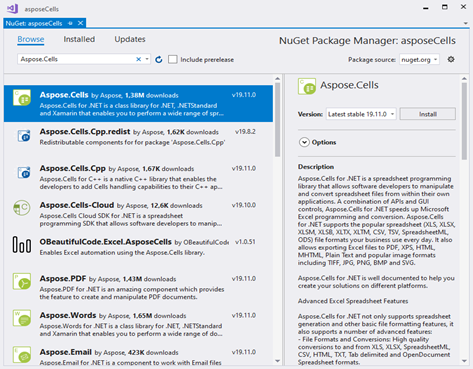Click the 1,43M downloads text for Aspose.PDF
Screen dimensions: 473x369
(x=149, y=279)
